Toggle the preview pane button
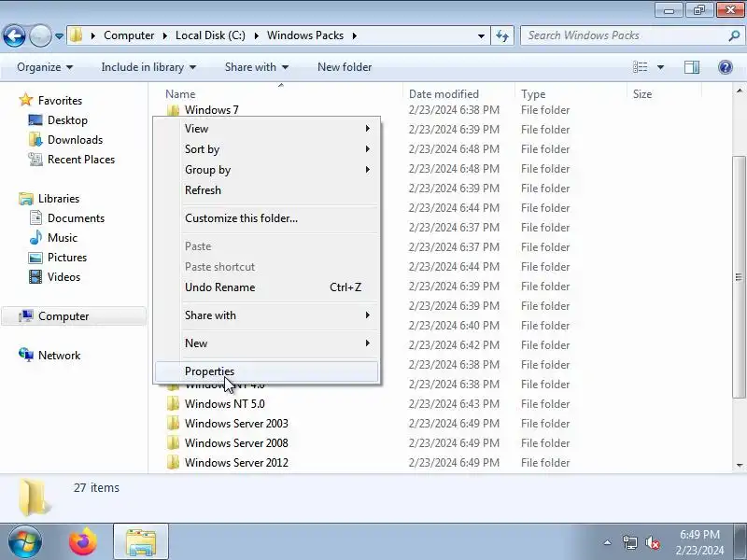The width and height of the screenshot is (747, 560). pyautogui.click(x=692, y=67)
